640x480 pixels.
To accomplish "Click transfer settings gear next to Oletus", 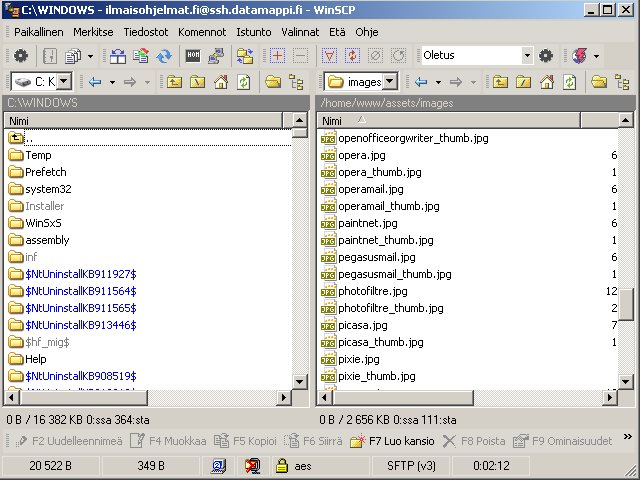I will (546, 56).
